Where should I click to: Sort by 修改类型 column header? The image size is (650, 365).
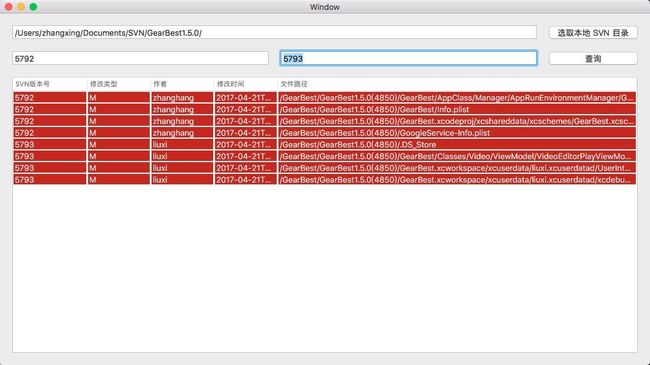point(118,84)
